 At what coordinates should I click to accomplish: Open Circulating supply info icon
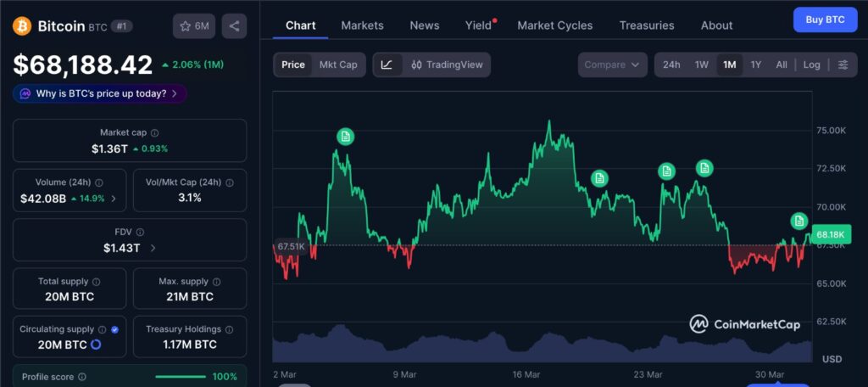[x=103, y=329]
